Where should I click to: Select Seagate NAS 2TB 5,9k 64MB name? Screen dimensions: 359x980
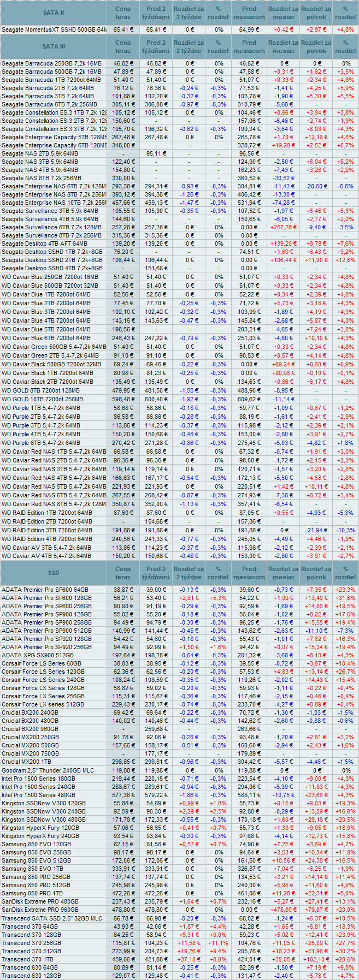pyautogui.click(x=40, y=153)
